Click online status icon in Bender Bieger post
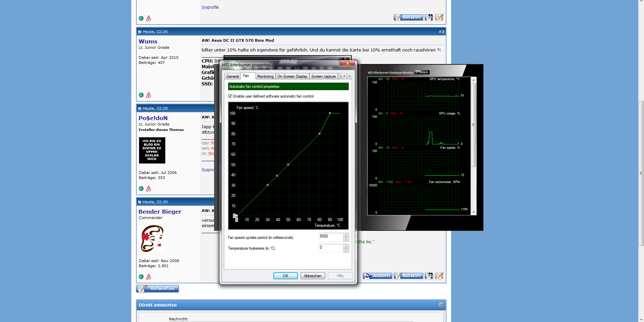Screen dimensions: 644x322 coord(141,277)
